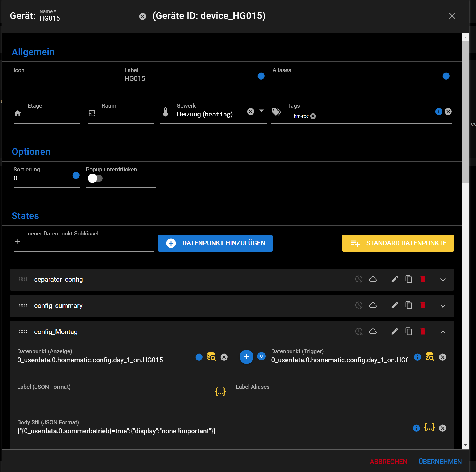Clear the Gewerk selection Heizung
Viewport: 476px width, 472px height.
pyautogui.click(x=251, y=111)
